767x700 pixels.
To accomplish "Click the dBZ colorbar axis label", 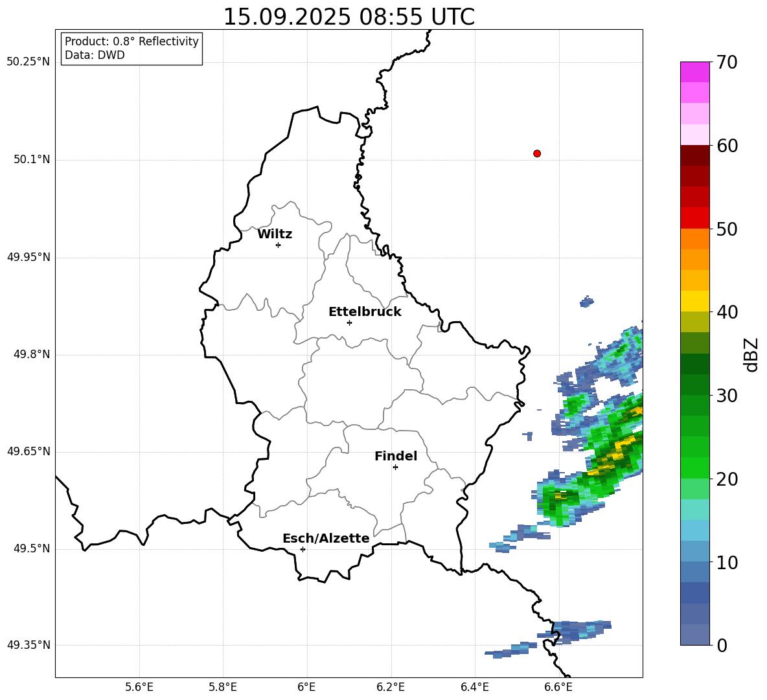I will coord(751,354).
